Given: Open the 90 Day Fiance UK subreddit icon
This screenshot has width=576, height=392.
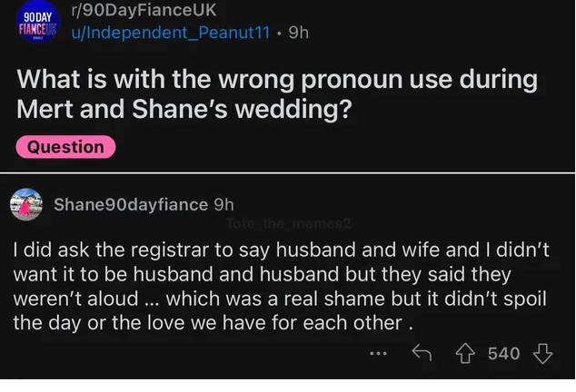Looking at the screenshot, I should click(35, 23).
